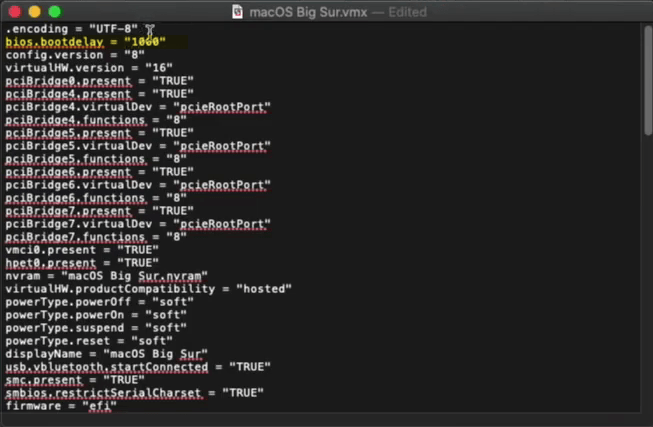Viewport: 653px width, 427px height.
Task: Click the 'pciBridge4.functions' line
Action: 96,120
